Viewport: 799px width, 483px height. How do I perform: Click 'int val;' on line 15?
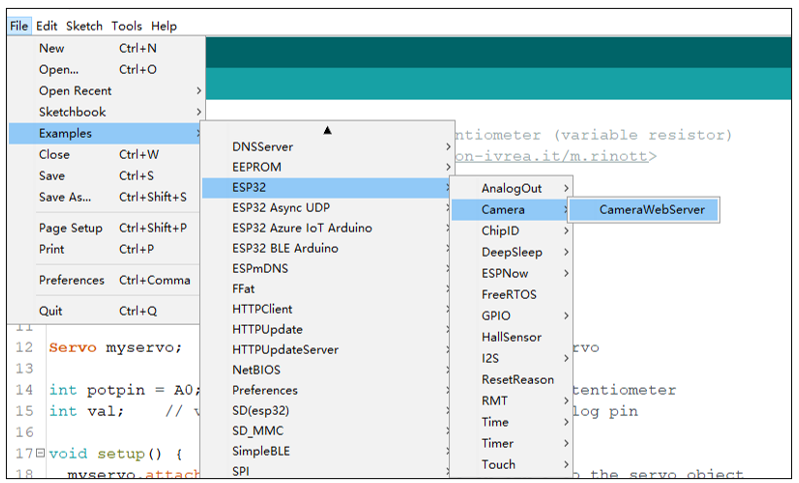pos(86,411)
